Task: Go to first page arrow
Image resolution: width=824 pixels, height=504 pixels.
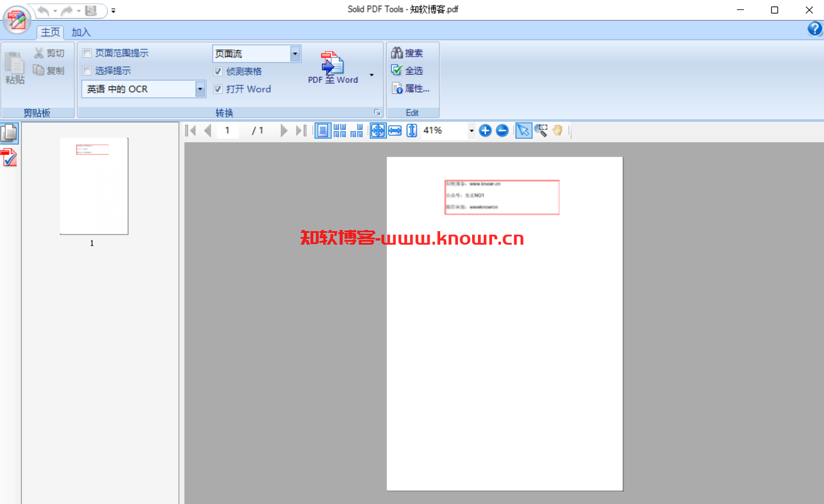Action: [191, 131]
